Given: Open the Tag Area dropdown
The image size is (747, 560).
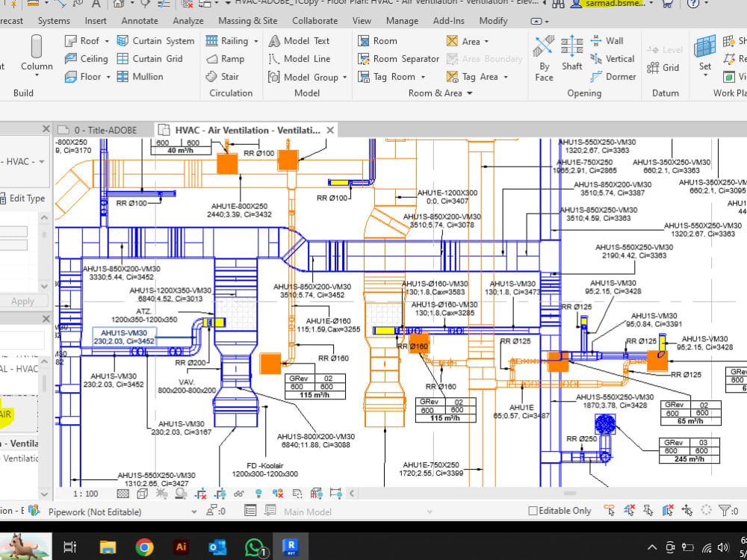Looking at the screenshot, I should coord(506,77).
